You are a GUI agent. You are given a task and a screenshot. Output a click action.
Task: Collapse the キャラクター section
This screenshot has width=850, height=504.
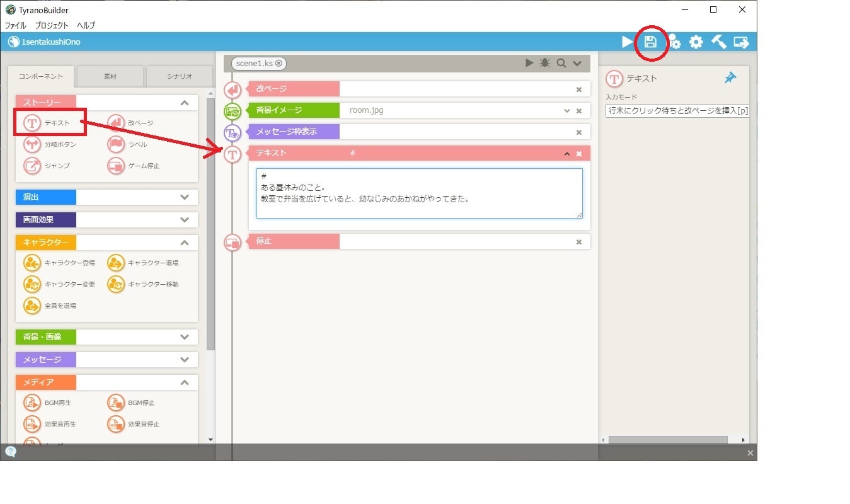(184, 243)
